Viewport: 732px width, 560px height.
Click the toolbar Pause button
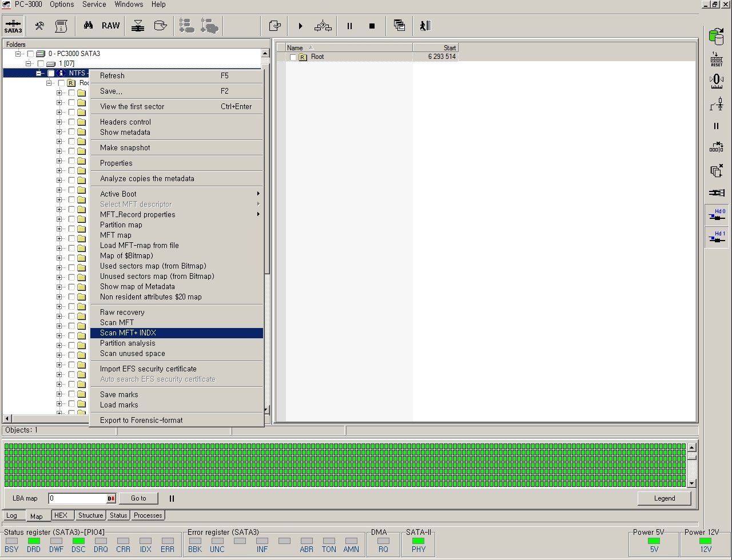pos(349,26)
